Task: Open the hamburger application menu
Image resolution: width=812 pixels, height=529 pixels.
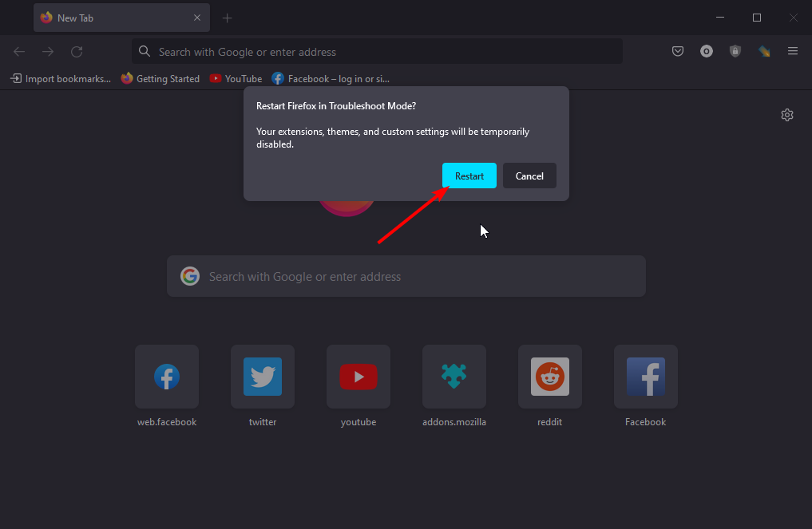Action: (792, 51)
